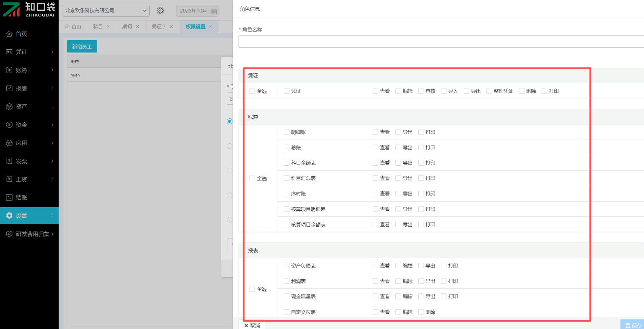Click the 新增员工 button
The width and height of the screenshot is (644, 329).
pos(82,47)
